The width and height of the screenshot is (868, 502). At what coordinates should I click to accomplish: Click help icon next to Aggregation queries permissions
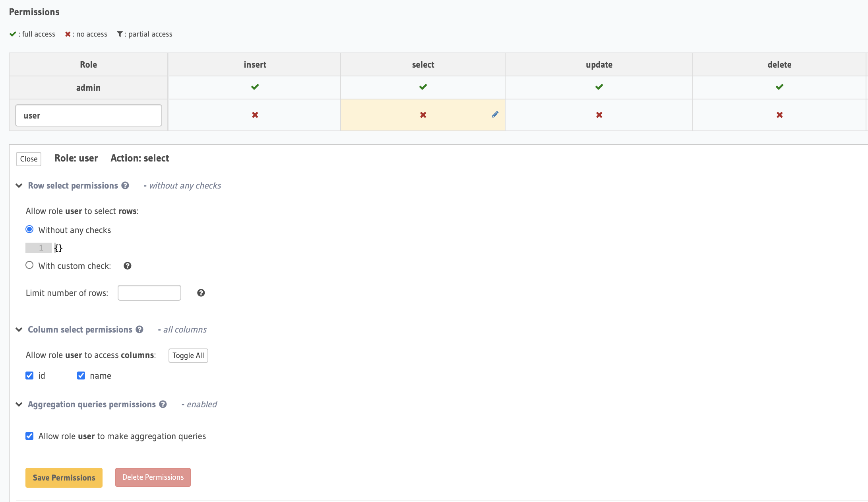163,405
